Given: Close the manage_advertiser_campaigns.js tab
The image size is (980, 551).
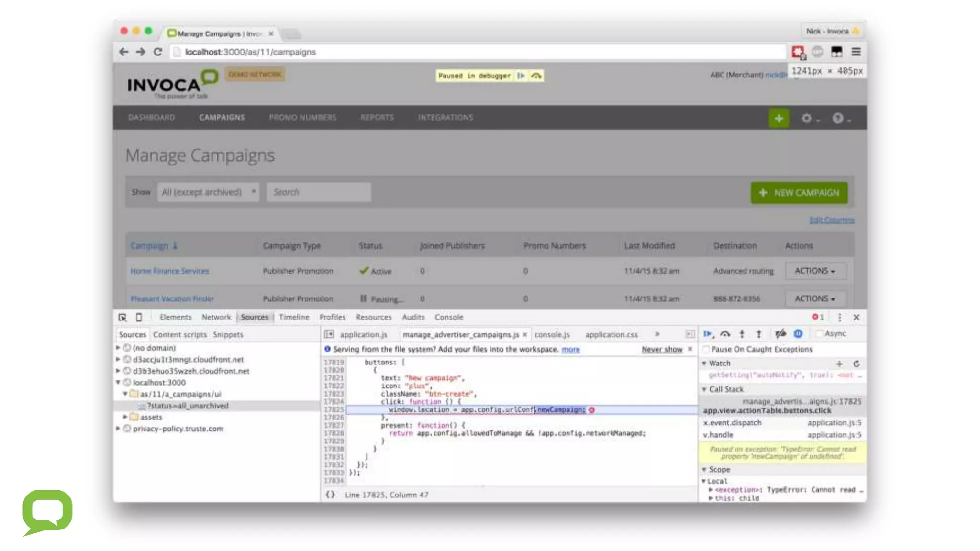Looking at the screenshot, I should click(x=525, y=335).
